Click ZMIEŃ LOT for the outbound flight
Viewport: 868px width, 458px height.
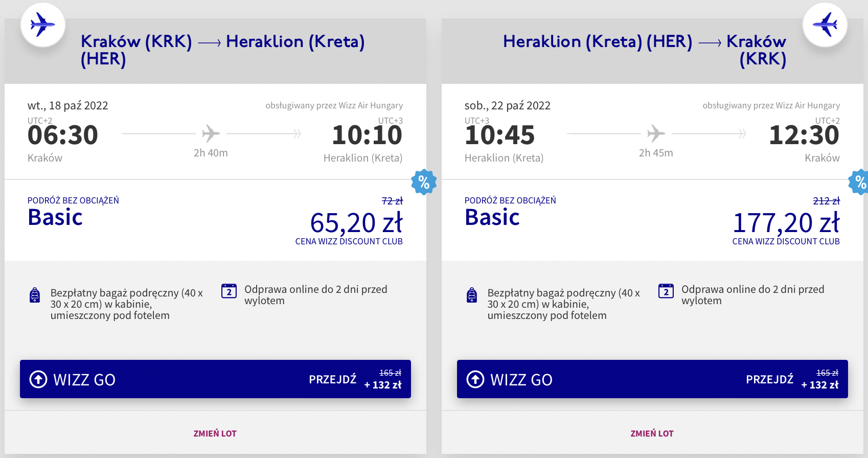(215, 433)
